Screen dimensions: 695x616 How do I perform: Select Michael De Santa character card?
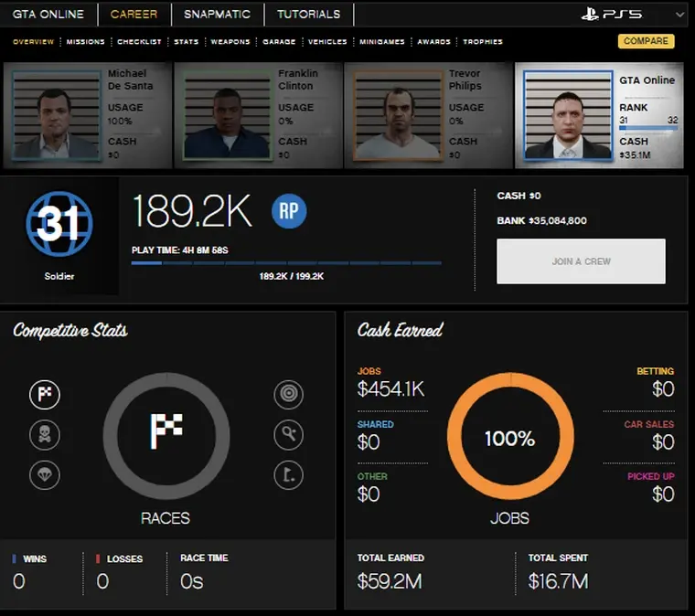click(x=88, y=115)
